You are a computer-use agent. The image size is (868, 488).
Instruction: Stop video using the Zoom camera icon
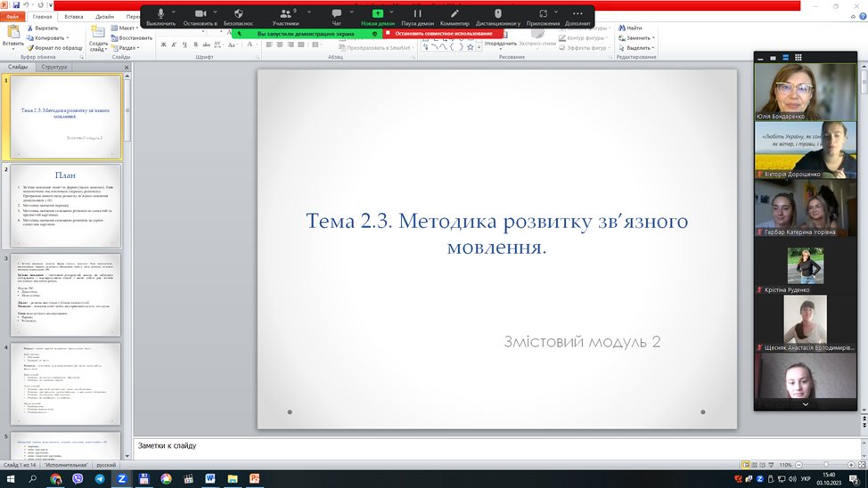(x=200, y=15)
